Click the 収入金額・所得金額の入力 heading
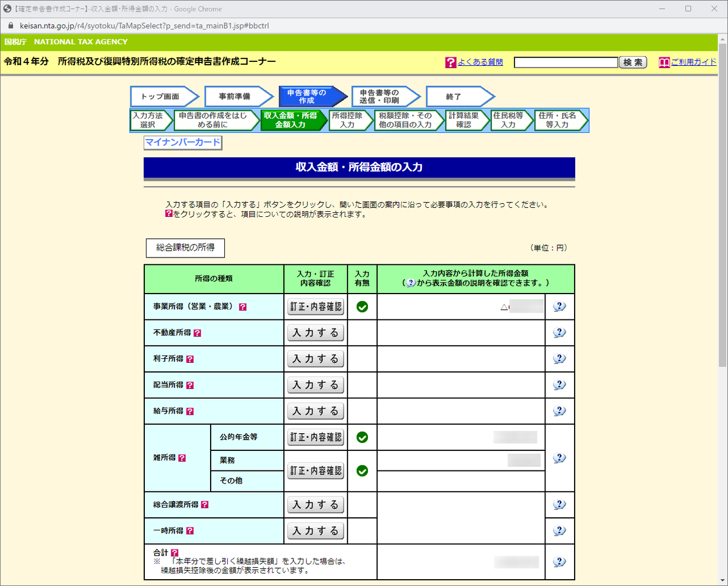Image resolution: width=728 pixels, height=586 pixels. pyautogui.click(x=359, y=167)
